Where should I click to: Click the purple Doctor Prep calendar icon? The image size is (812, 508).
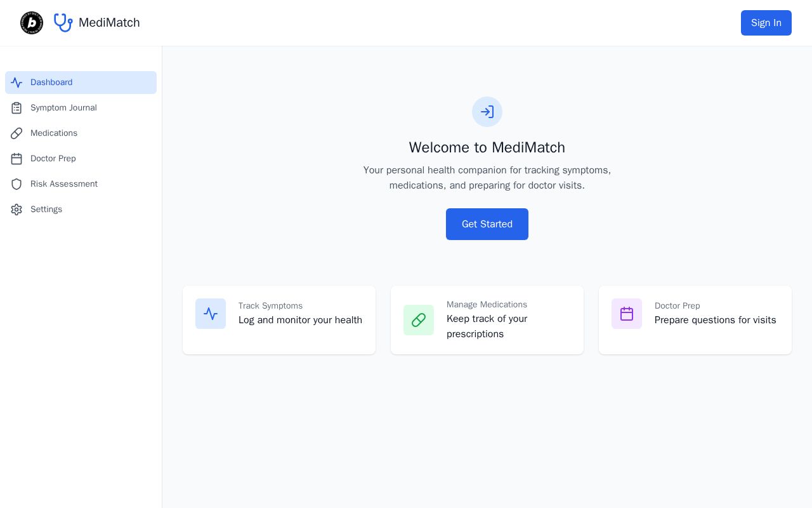click(627, 314)
